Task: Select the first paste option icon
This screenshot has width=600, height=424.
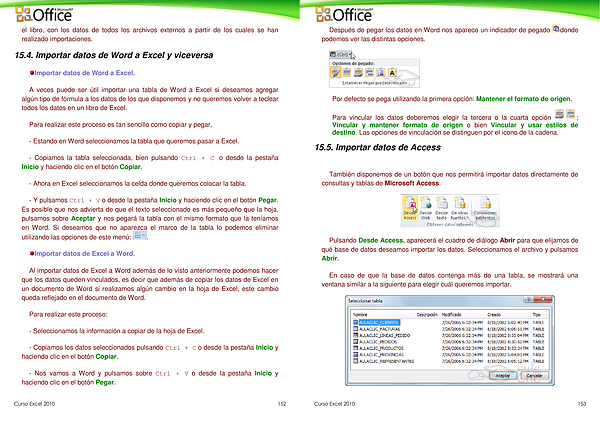Action: pyautogui.click(x=337, y=72)
